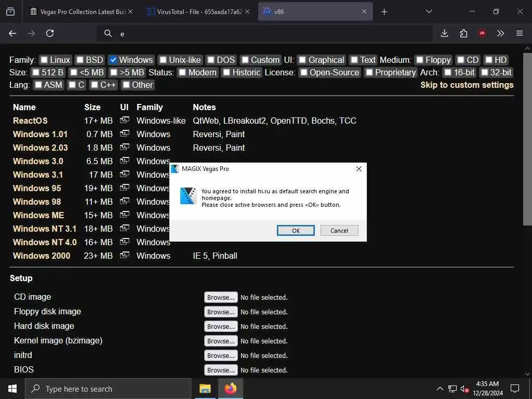532x399 pixels.
Task: Open the Firefox hamburger menu
Action: (520, 33)
